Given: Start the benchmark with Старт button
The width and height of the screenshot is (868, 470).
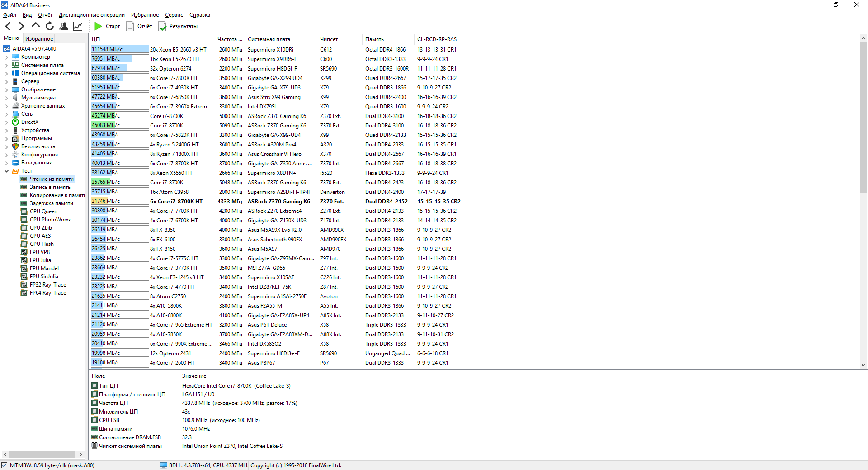Looking at the screenshot, I should pos(107,26).
